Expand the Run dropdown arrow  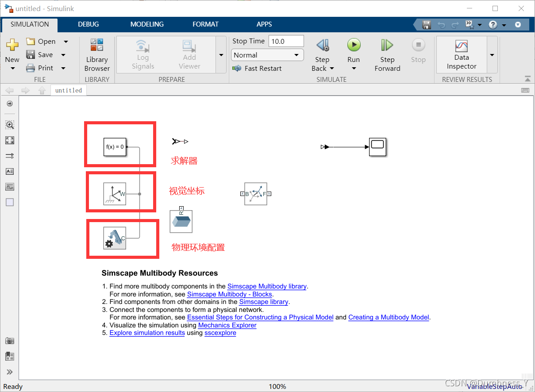(354, 69)
